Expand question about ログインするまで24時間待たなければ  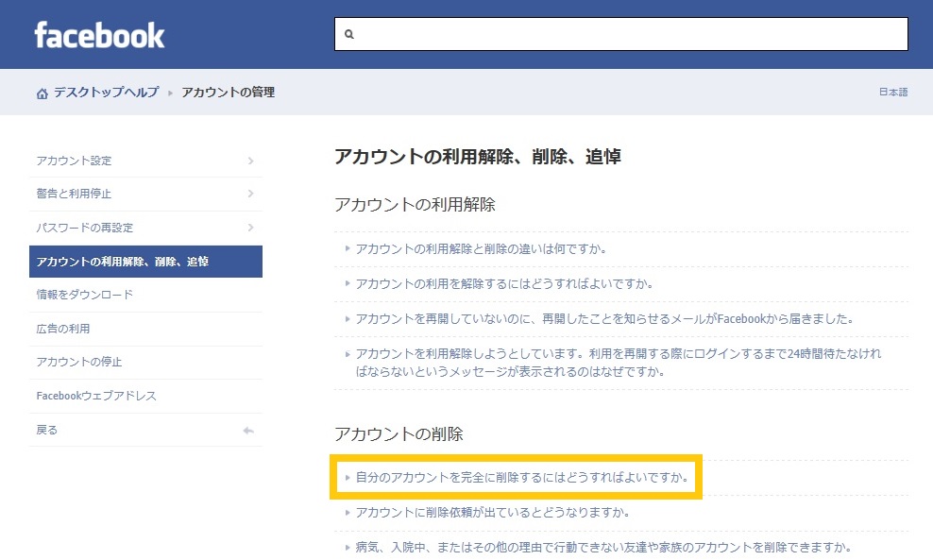point(619,363)
